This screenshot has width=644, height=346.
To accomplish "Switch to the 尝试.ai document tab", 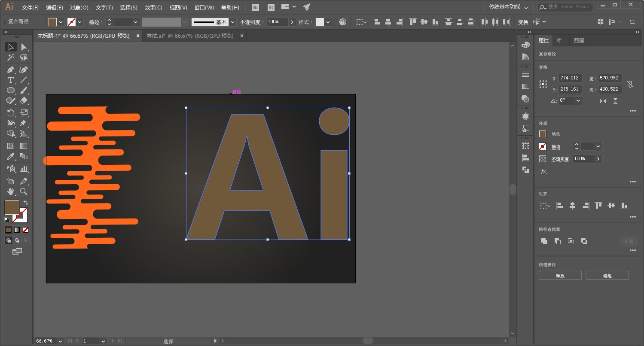I will [x=190, y=36].
